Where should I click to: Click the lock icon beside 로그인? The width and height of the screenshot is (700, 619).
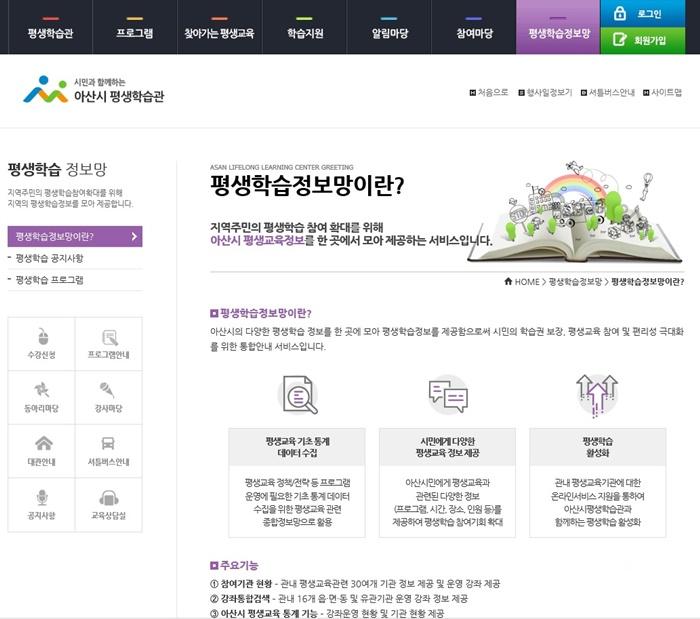(620, 13)
